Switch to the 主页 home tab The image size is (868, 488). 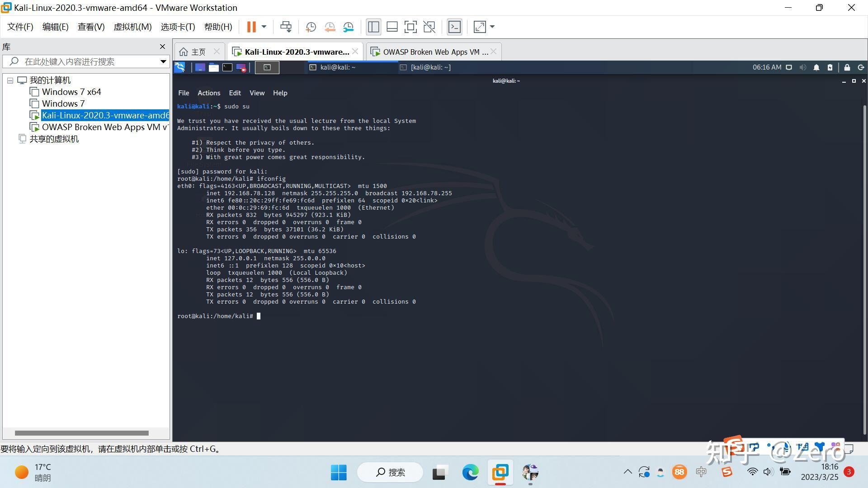click(193, 52)
